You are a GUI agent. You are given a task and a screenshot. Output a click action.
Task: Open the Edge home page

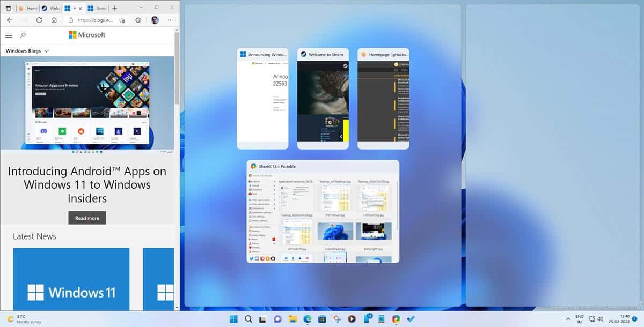point(54,20)
